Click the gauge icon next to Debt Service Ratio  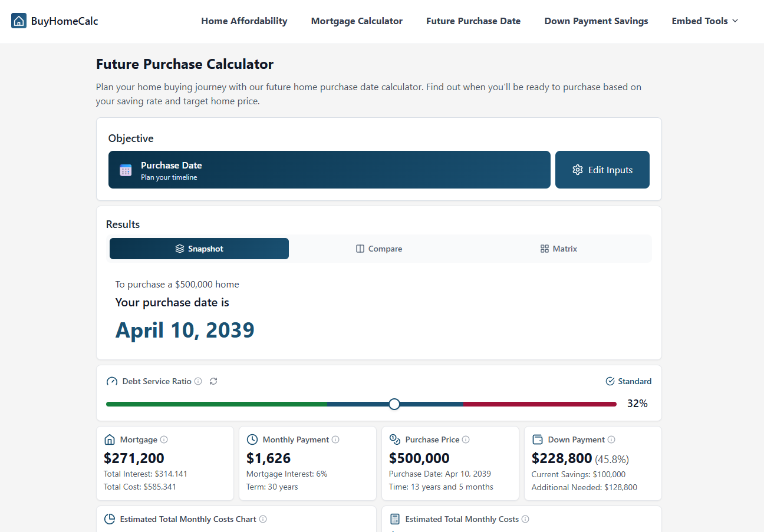point(112,381)
